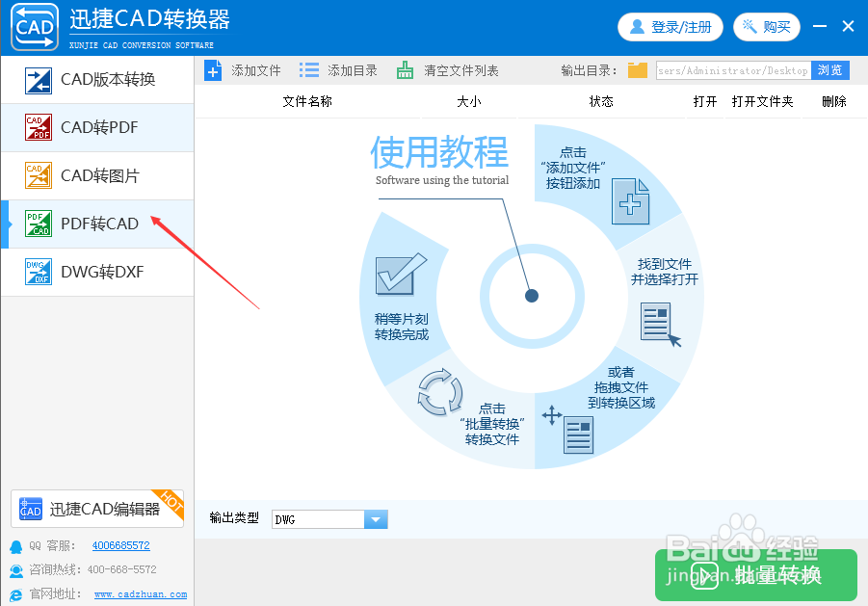This screenshot has height=606, width=868.
Task: Open the QQ客服 number 4006685572 link
Action: pyautogui.click(x=120, y=545)
